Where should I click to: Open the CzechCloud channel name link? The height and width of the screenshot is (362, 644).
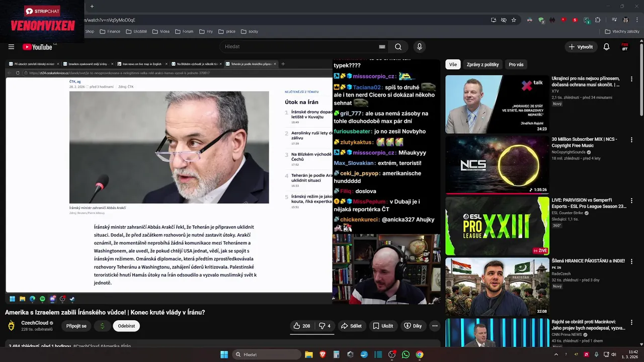[x=35, y=323]
